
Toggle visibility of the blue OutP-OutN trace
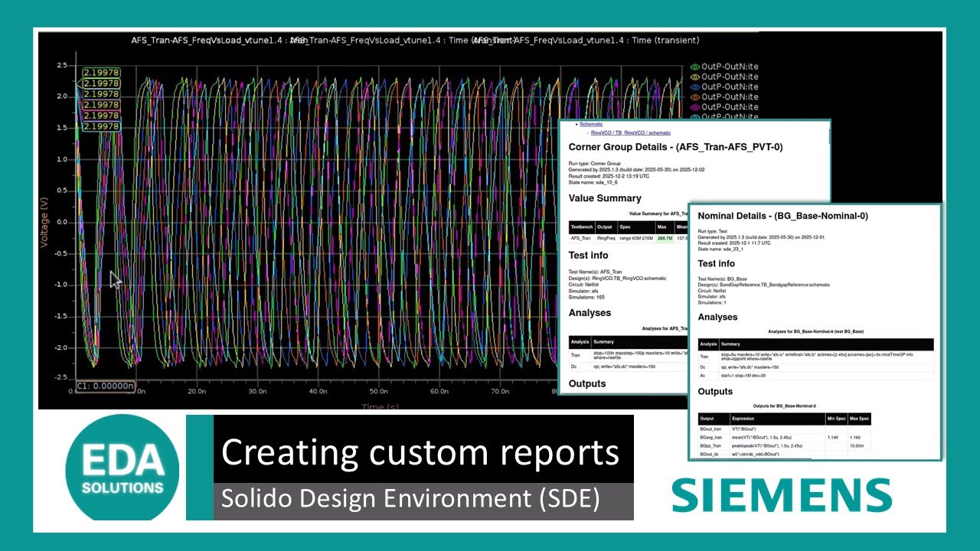695,86
